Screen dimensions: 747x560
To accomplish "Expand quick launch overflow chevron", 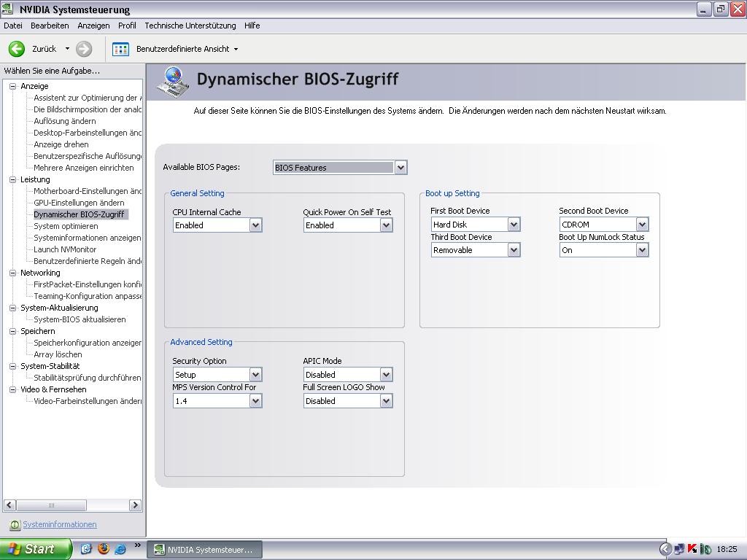I will tap(138, 545).
